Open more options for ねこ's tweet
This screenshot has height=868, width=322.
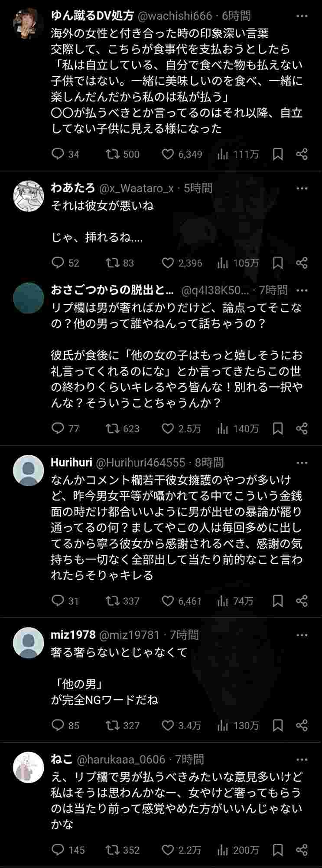pos(302,759)
